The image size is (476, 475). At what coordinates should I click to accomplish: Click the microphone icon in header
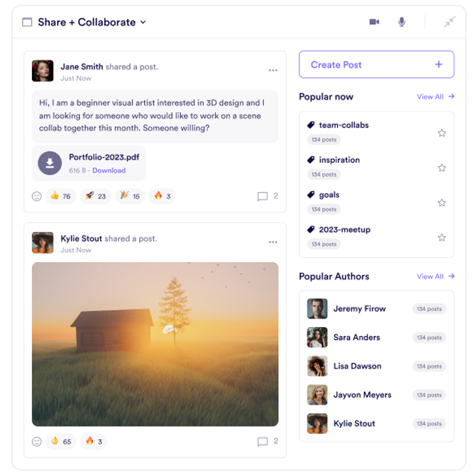click(401, 22)
